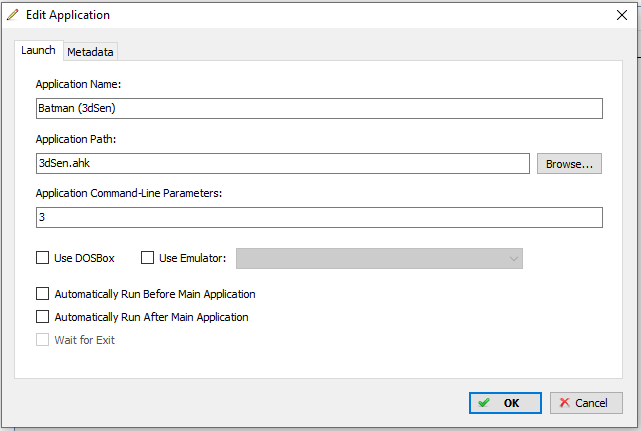The width and height of the screenshot is (641, 431).
Task: Check Automatically Run After Main Application
Action: tap(43, 317)
